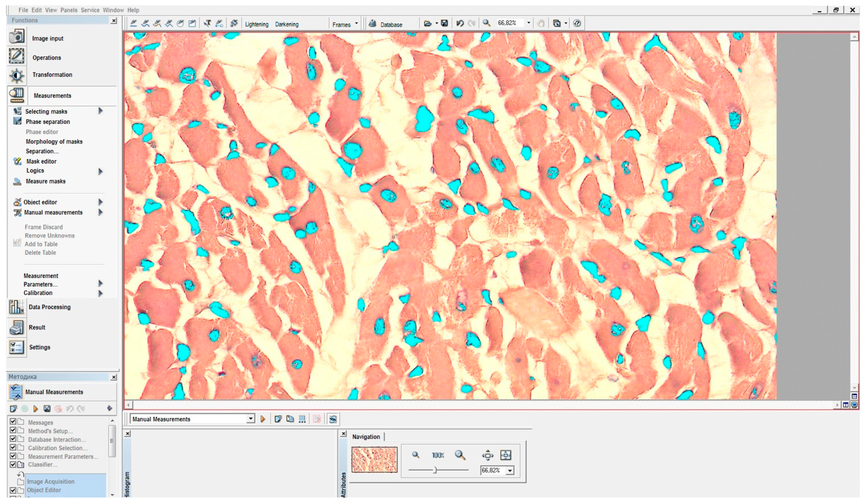Expand the Selecting masks submenu arrow

click(101, 111)
